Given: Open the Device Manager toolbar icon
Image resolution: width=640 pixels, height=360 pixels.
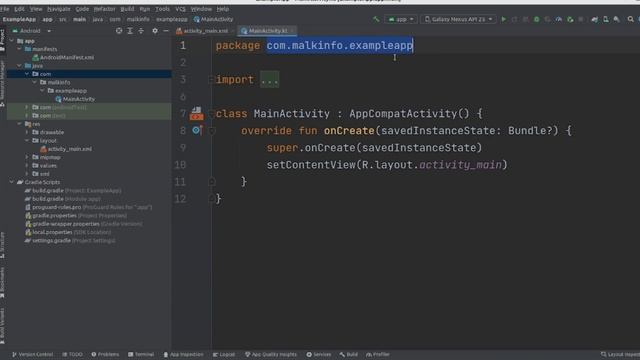Looking at the screenshot, I should [606, 19].
